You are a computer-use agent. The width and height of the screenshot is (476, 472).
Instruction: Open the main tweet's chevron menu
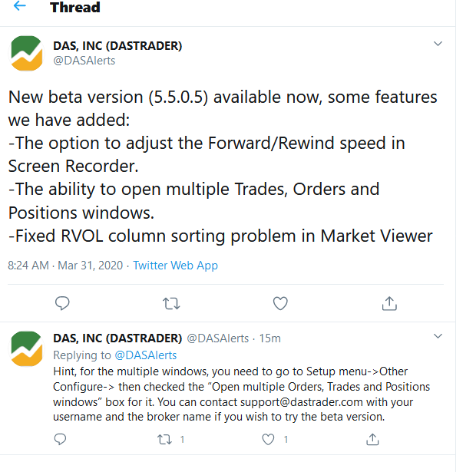[x=438, y=45]
